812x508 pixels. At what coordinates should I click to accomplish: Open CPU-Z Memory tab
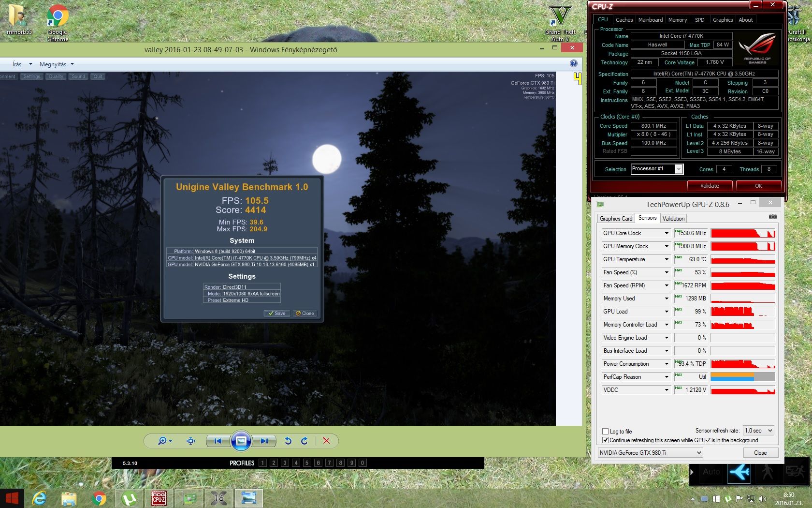(677, 20)
